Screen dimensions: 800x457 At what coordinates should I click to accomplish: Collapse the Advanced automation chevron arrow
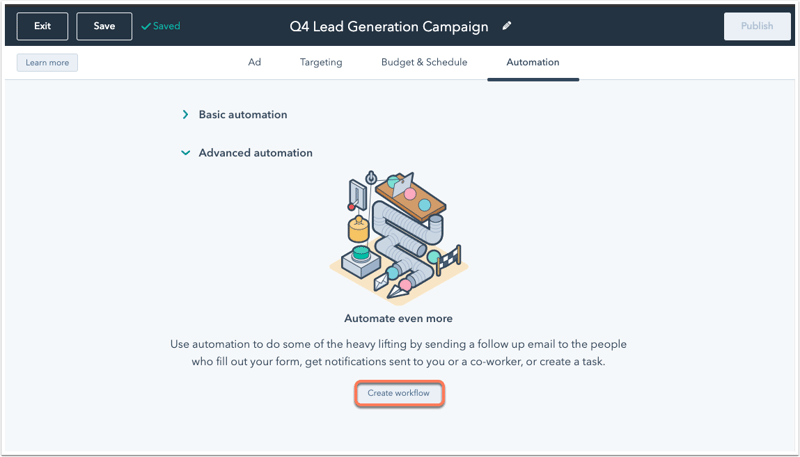pos(186,153)
